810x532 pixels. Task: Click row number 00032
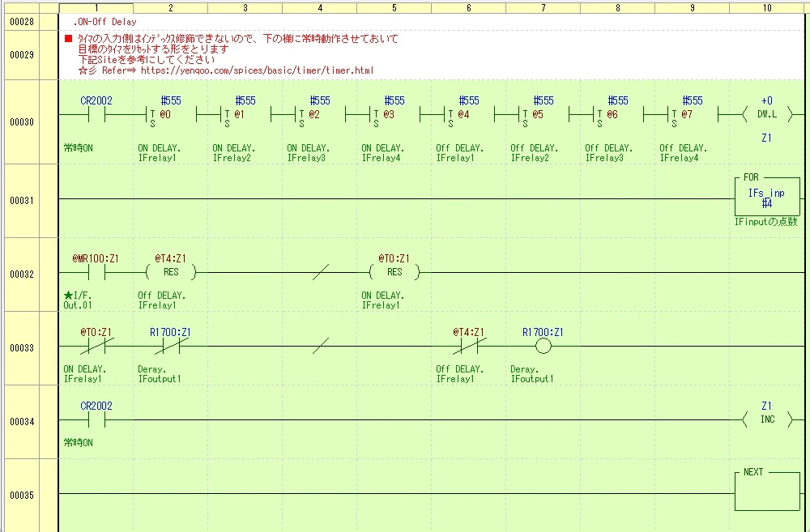click(22, 275)
